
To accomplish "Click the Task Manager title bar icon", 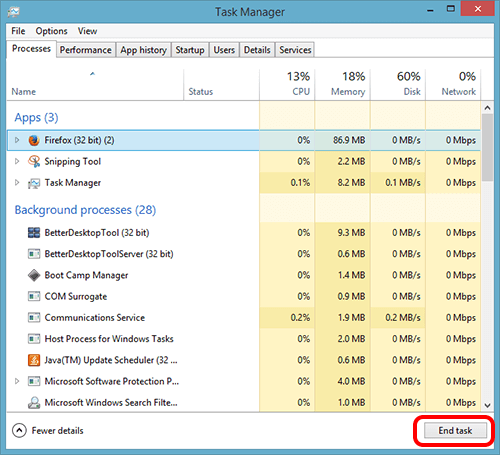I will (14, 12).
